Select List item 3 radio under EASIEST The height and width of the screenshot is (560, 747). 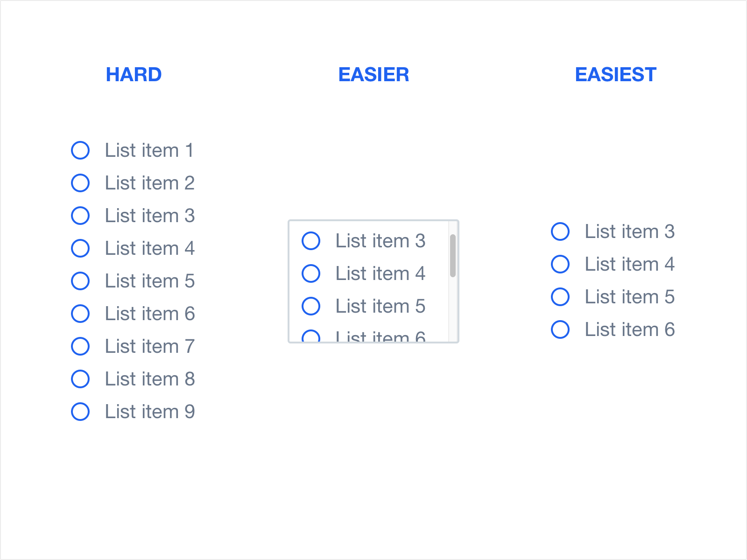click(560, 231)
